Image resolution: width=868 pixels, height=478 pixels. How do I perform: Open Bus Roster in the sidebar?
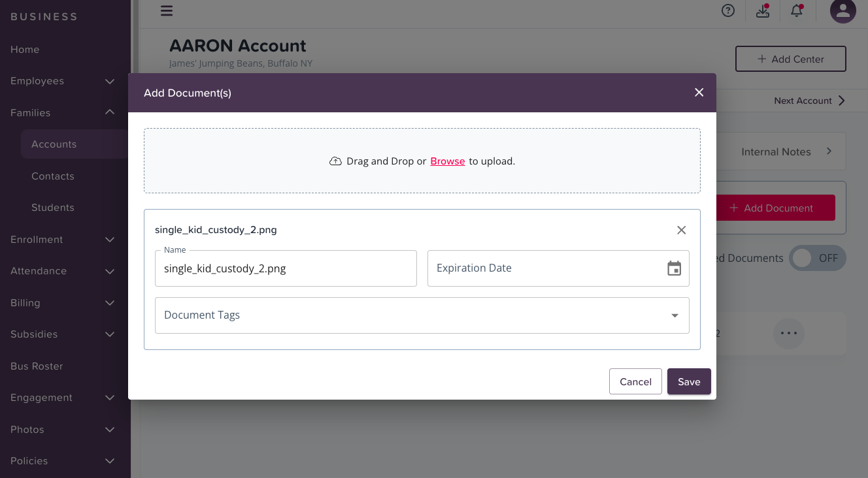(37, 366)
